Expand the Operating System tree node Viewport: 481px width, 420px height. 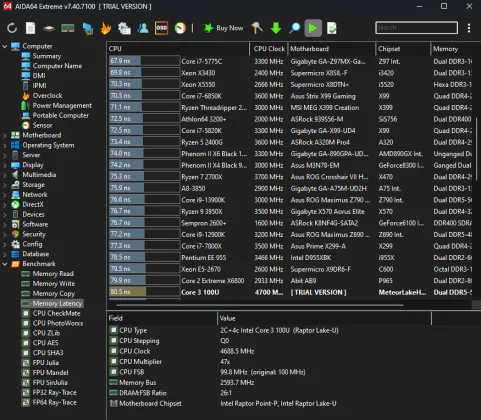(5, 145)
